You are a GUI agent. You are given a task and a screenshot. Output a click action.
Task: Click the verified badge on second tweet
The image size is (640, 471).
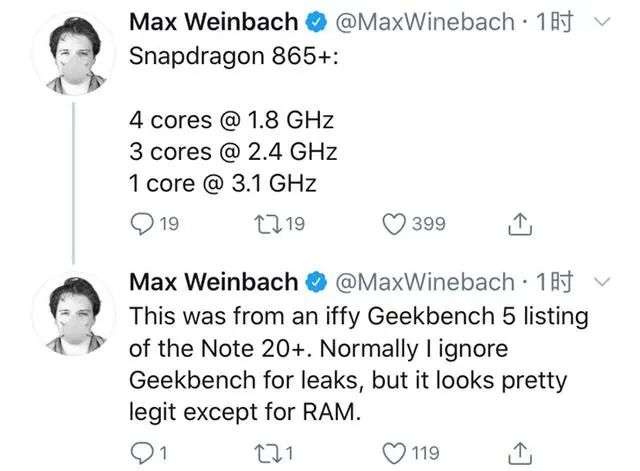tap(314, 283)
